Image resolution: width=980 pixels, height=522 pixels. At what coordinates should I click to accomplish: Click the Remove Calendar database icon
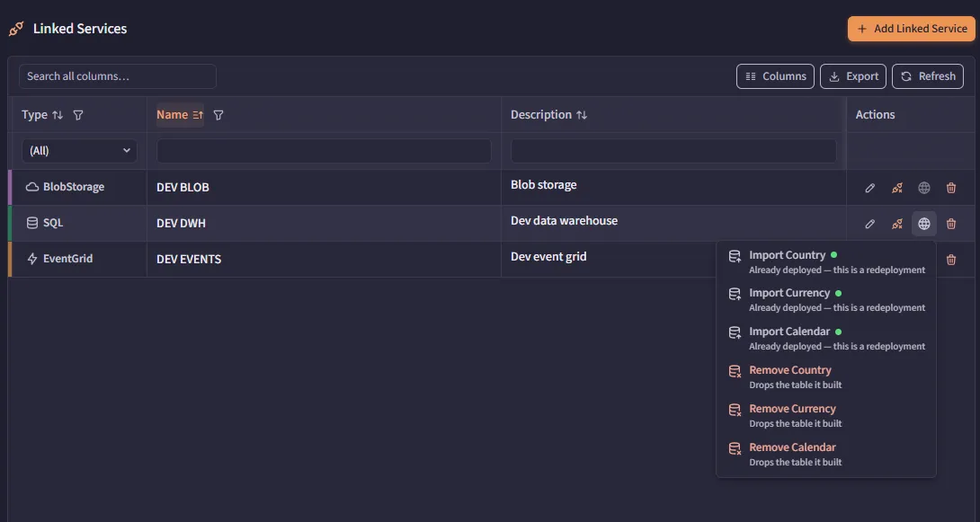(x=735, y=448)
